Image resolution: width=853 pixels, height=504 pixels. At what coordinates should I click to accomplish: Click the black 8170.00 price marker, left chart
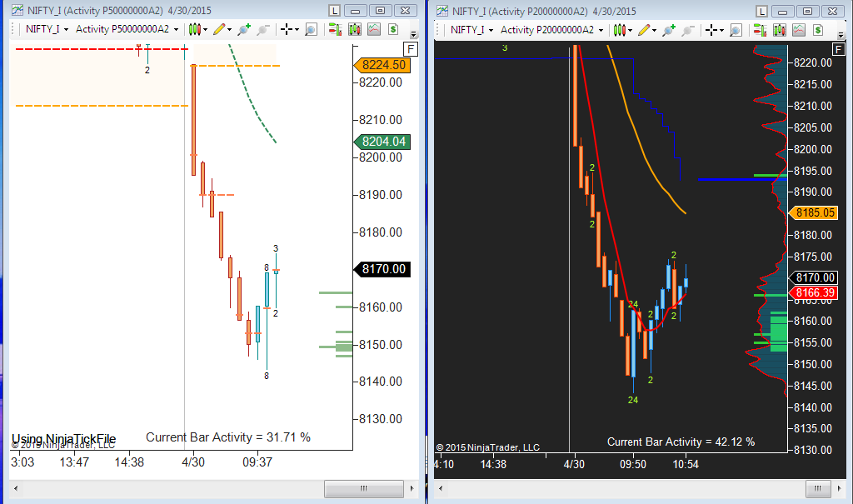[x=382, y=269]
